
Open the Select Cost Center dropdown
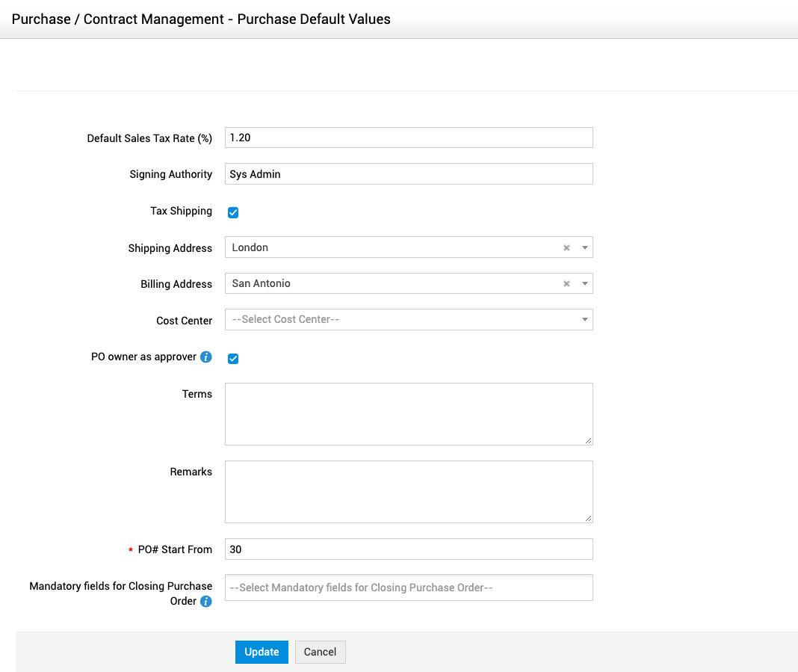pyautogui.click(x=408, y=320)
